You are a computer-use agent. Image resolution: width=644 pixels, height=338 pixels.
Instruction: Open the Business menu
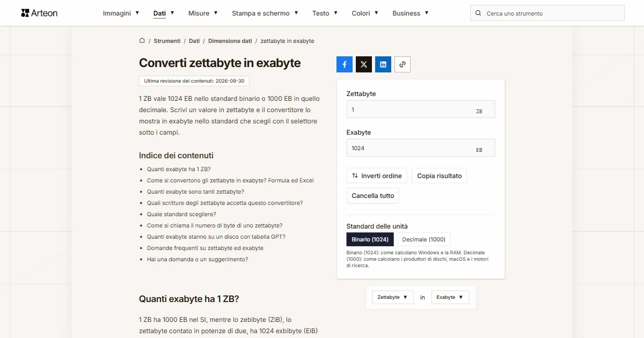click(411, 13)
